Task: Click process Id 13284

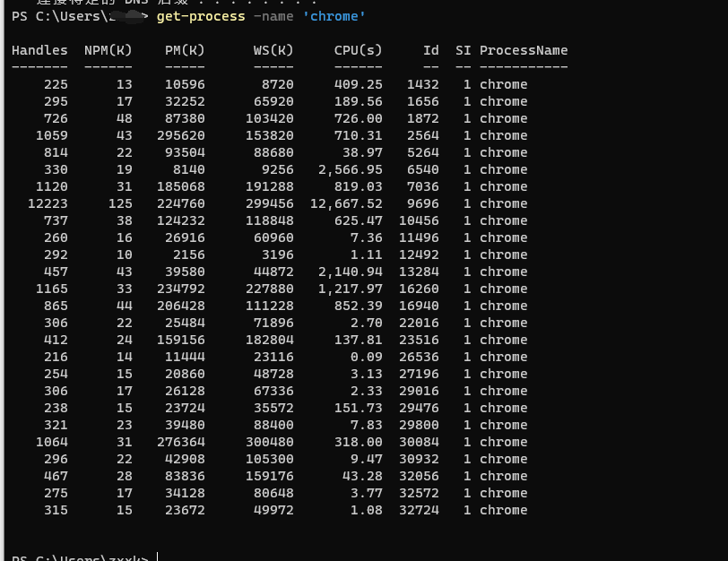Action: point(419,272)
